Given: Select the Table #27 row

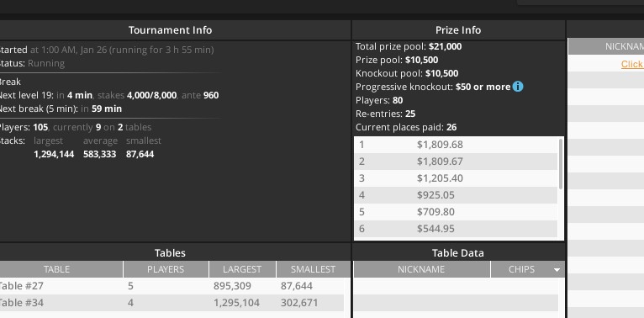Looking at the screenshot, I should click(x=172, y=286).
